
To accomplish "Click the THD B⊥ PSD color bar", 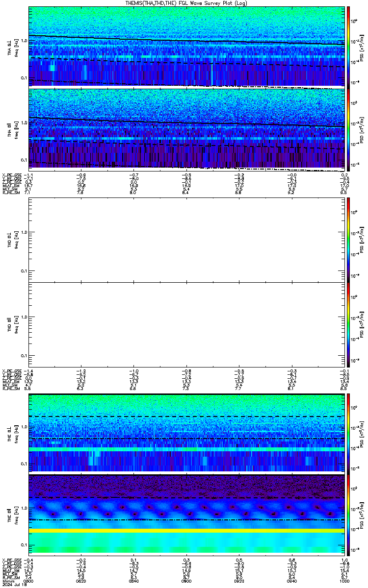I will pyautogui.click(x=348, y=240).
